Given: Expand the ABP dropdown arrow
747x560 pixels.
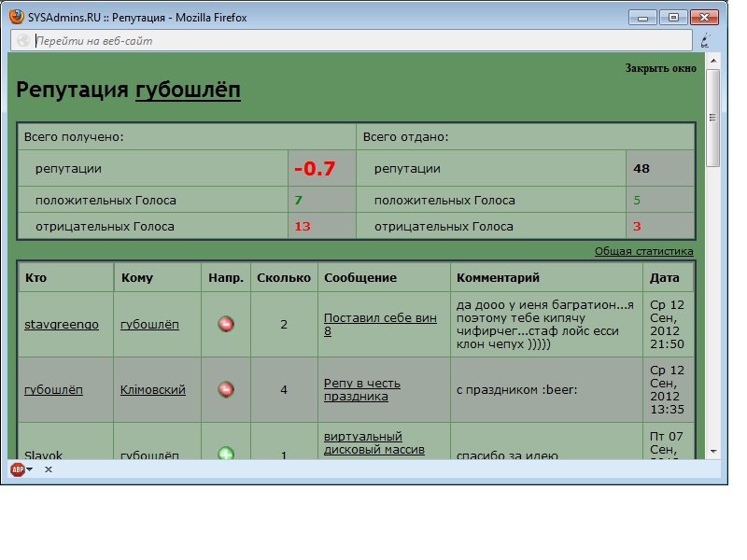Looking at the screenshot, I should point(30,469).
